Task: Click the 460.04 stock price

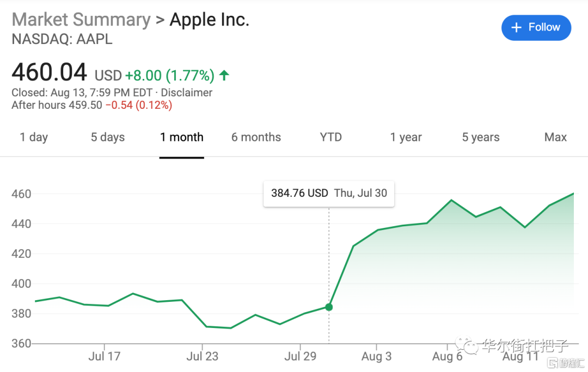Action: click(x=50, y=73)
